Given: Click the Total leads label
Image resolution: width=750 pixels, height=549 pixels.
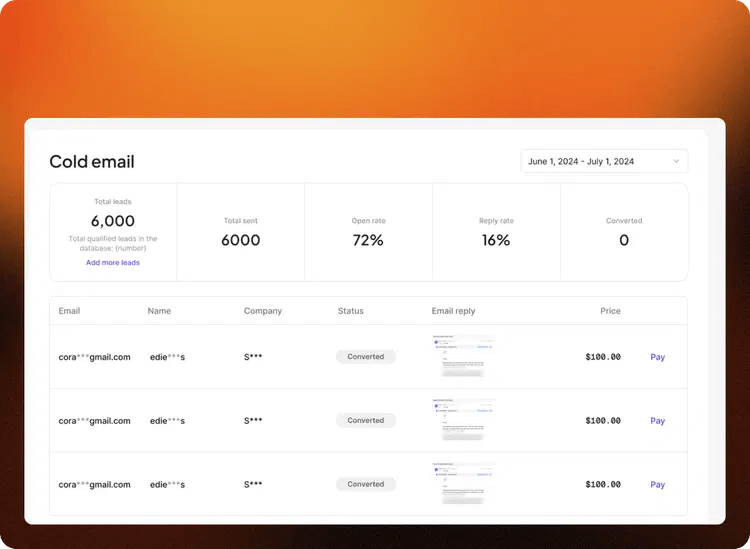Looking at the screenshot, I should pos(113,202).
